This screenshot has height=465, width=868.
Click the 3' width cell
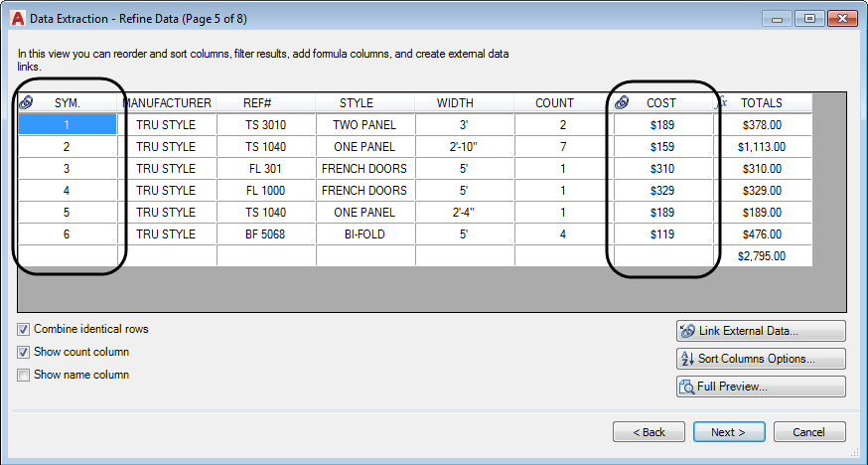465,125
